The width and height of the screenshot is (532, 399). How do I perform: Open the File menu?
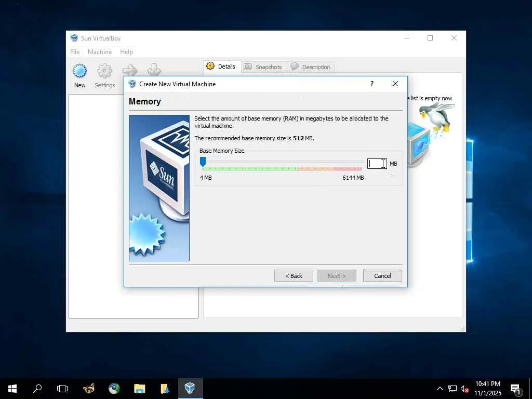click(x=75, y=52)
